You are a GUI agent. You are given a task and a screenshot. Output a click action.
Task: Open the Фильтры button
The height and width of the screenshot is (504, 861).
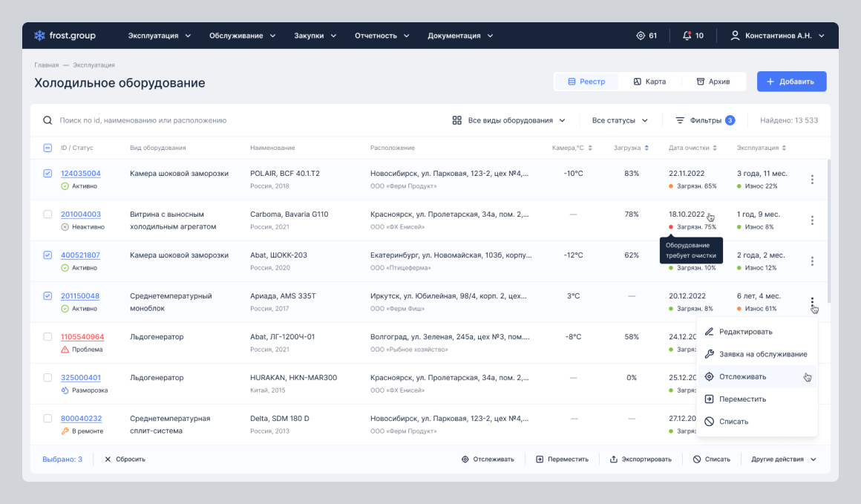coord(705,120)
